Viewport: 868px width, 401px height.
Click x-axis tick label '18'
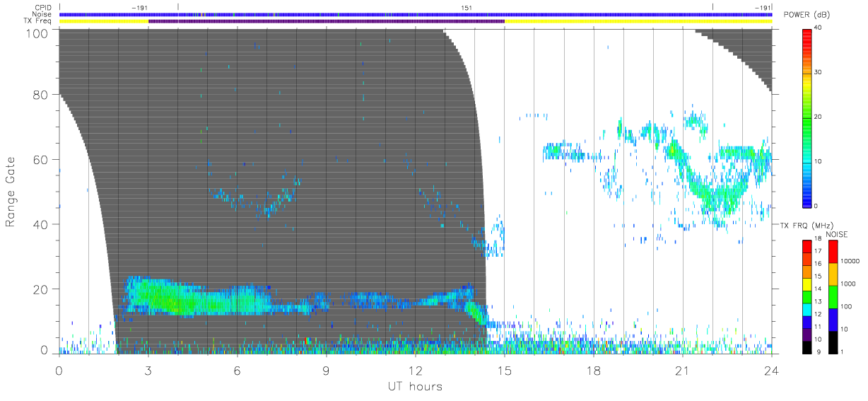[594, 371]
